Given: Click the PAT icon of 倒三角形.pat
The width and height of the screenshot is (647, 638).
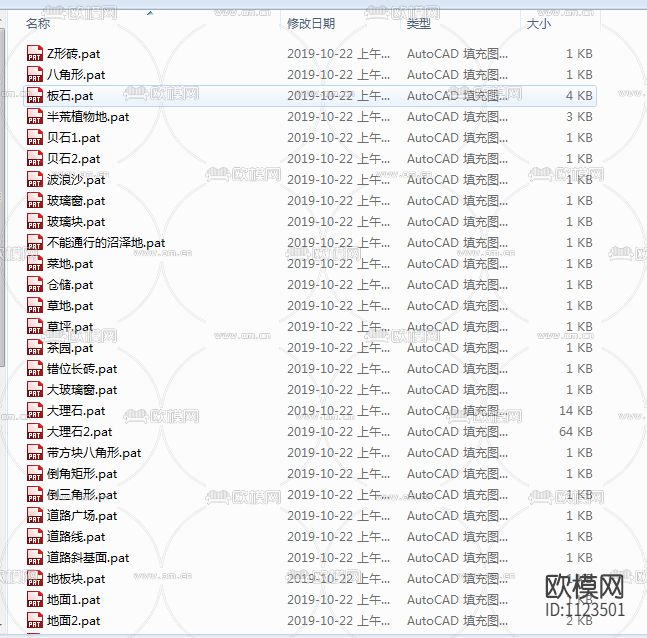Looking at the screenshot, I should tap(35, 495).
